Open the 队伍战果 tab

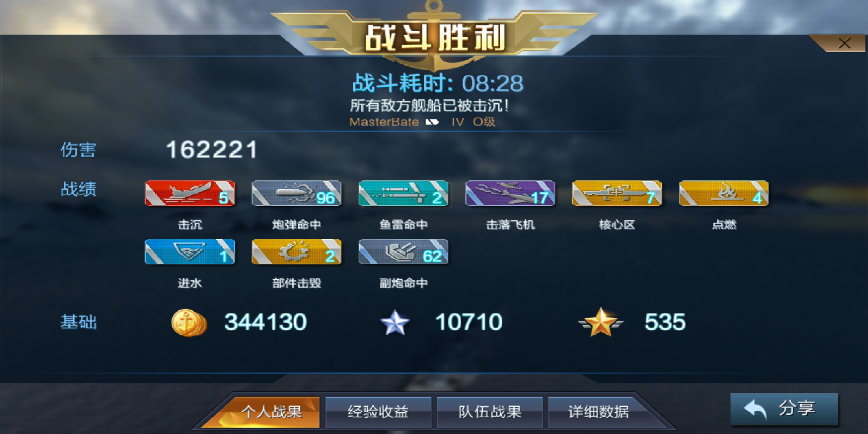[490, 412]
